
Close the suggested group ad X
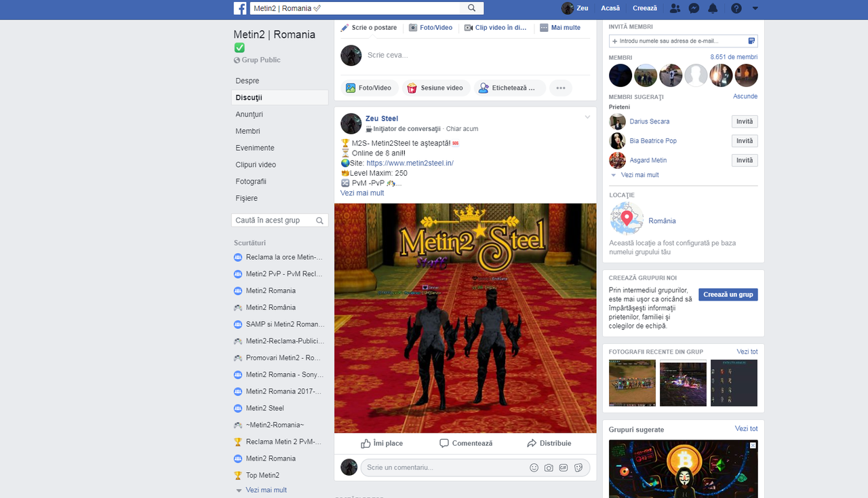753,446
